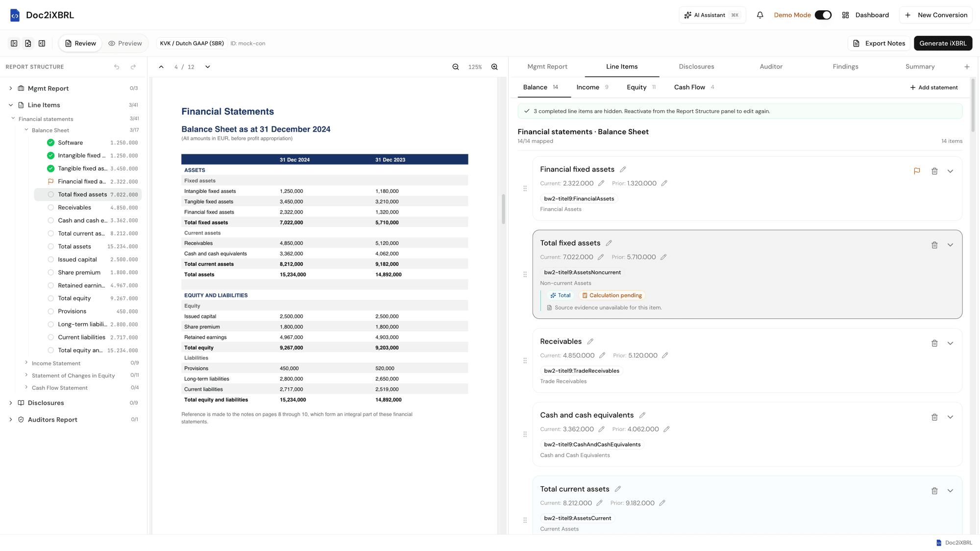
Task: Edit Total fixed assets prior value
Action: [x=663, y=257]
